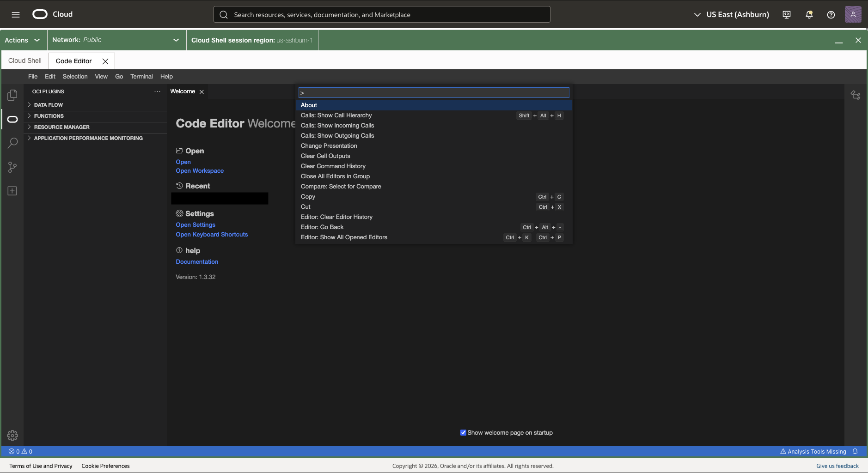The height and width of the screenshot is (473, 868).
Task: Switch to the Cloud Shell tab
Action: tap(25, 61)
